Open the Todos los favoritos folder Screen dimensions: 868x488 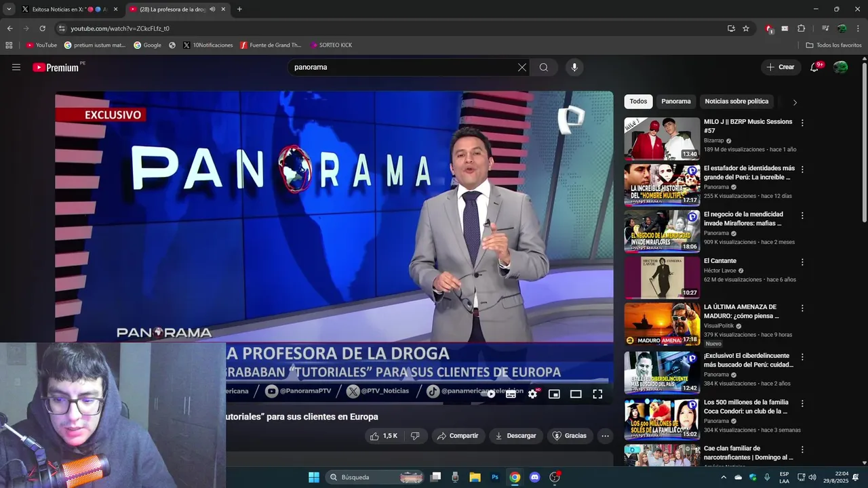click(833, 45)
